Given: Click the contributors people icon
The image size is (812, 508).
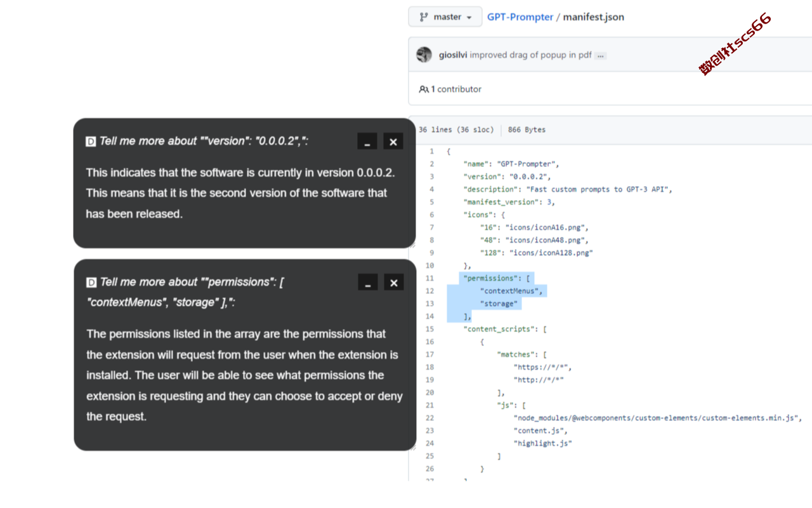Looking at the screenshot, I should click(424, 90).
